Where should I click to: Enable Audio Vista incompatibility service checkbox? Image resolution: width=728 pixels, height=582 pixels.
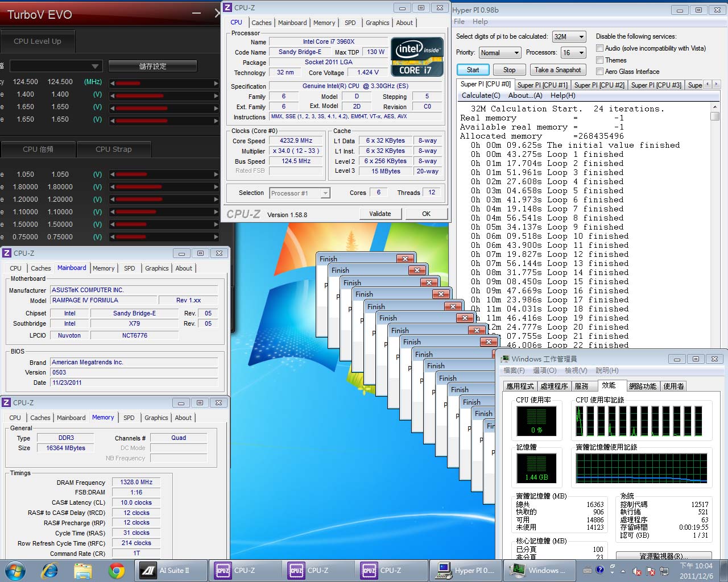tap(599, 48)
